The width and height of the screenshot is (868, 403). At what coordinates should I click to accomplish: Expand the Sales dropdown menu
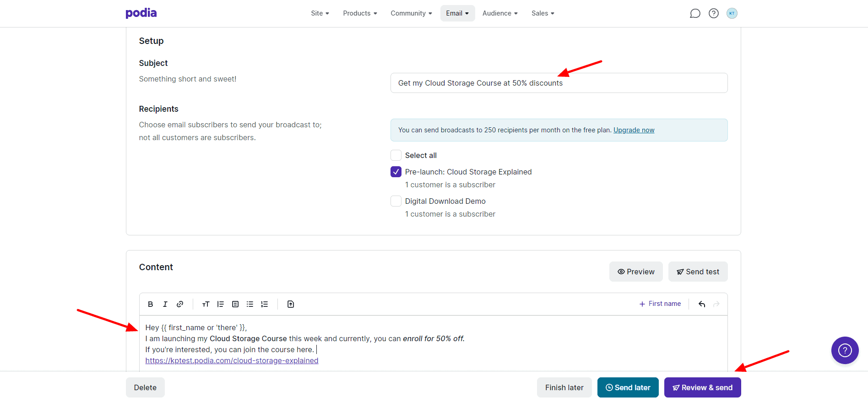pyautogui.click(x=542, y=13)
